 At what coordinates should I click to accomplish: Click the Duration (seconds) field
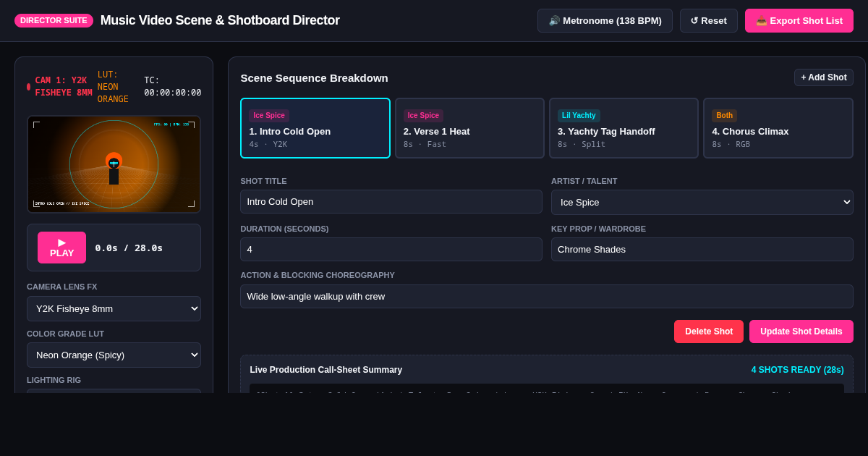391,249
